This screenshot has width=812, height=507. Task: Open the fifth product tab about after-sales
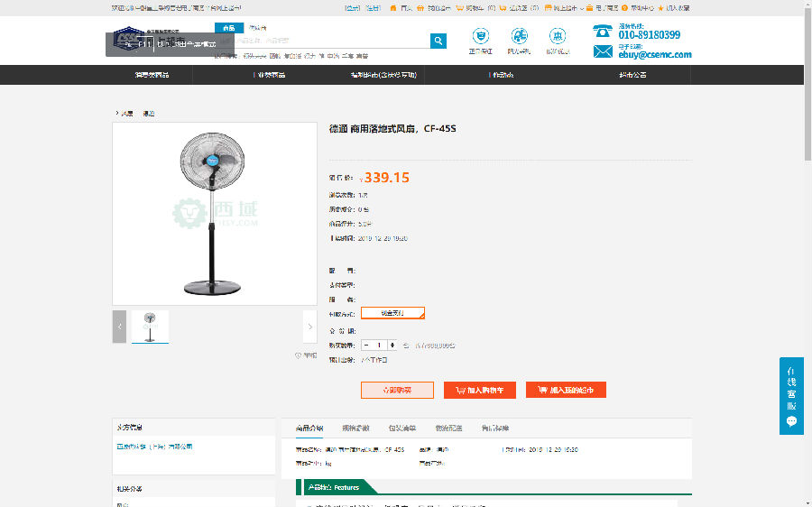coord(495,428)
